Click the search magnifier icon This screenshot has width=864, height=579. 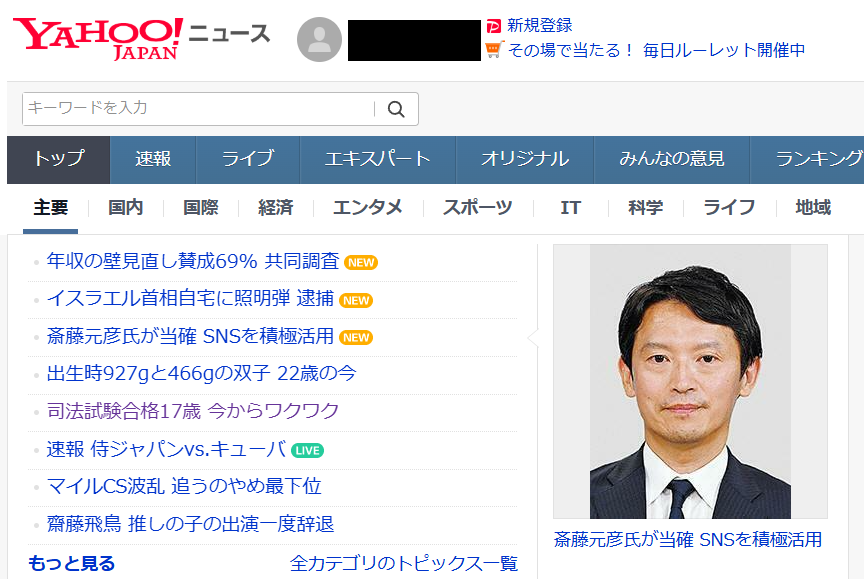pos(396,109)
